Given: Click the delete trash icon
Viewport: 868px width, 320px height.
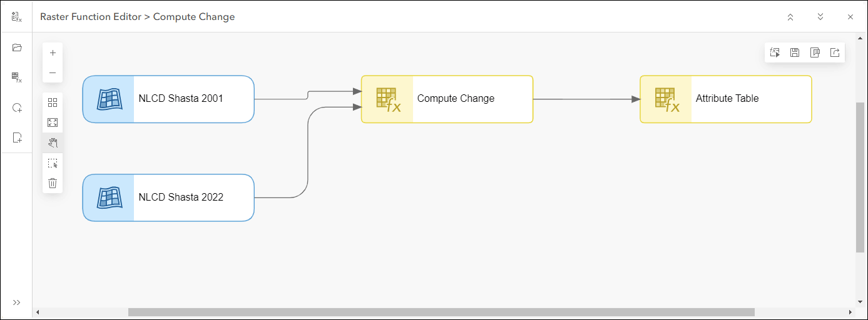Looking at the screenshot, I should [x=53, y=183].
